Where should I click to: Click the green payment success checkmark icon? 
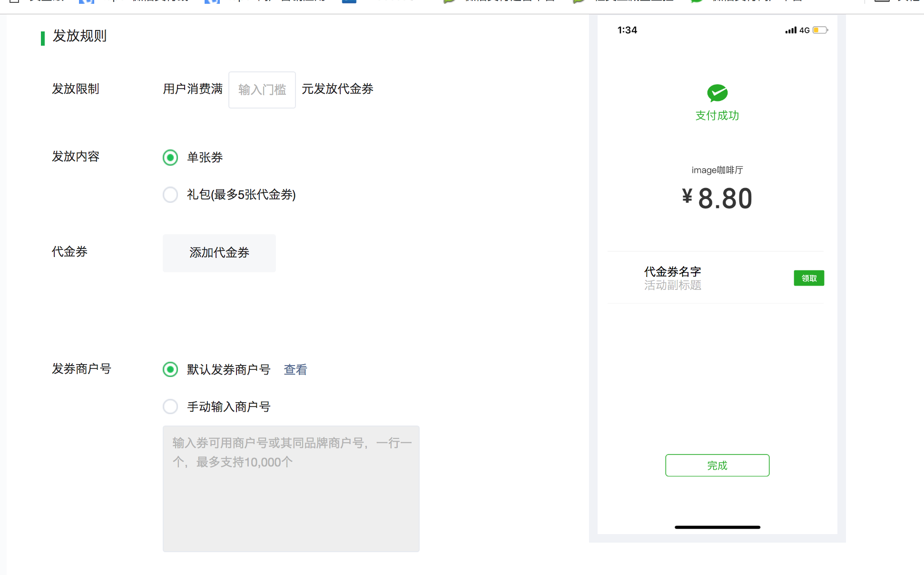[x=717, y=93]
